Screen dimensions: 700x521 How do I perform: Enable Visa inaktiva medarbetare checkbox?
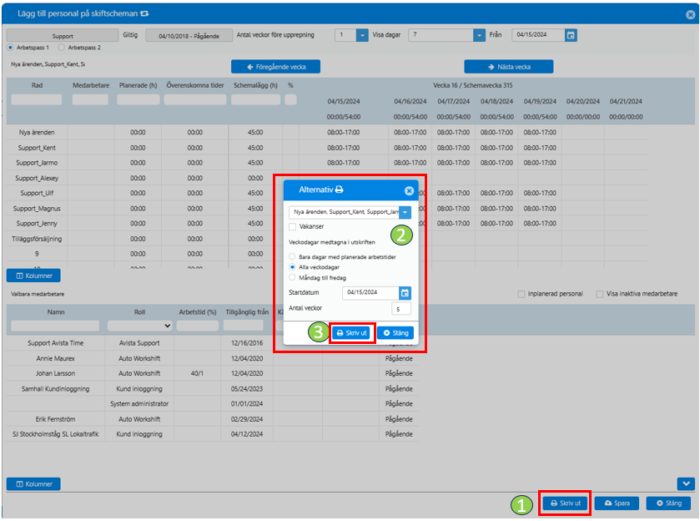[600, 294]
